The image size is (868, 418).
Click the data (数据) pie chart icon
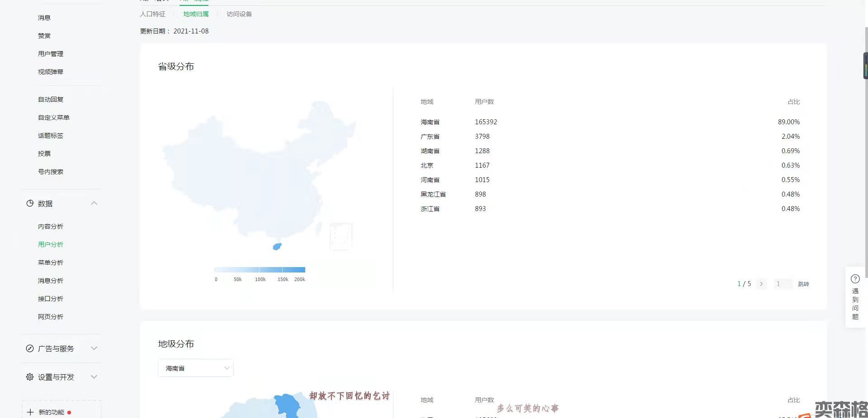pos(30,203)
